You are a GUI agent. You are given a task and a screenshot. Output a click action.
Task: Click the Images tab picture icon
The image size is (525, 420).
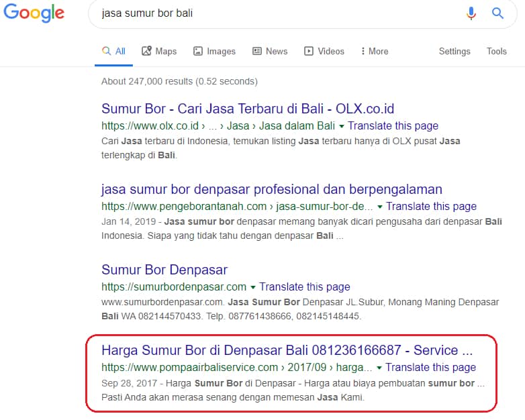[x=198, y=51]
